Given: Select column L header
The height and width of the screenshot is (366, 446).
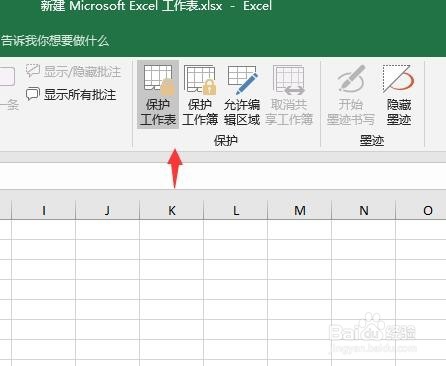Looking at the screenshot, I should [x=236, y=210].
